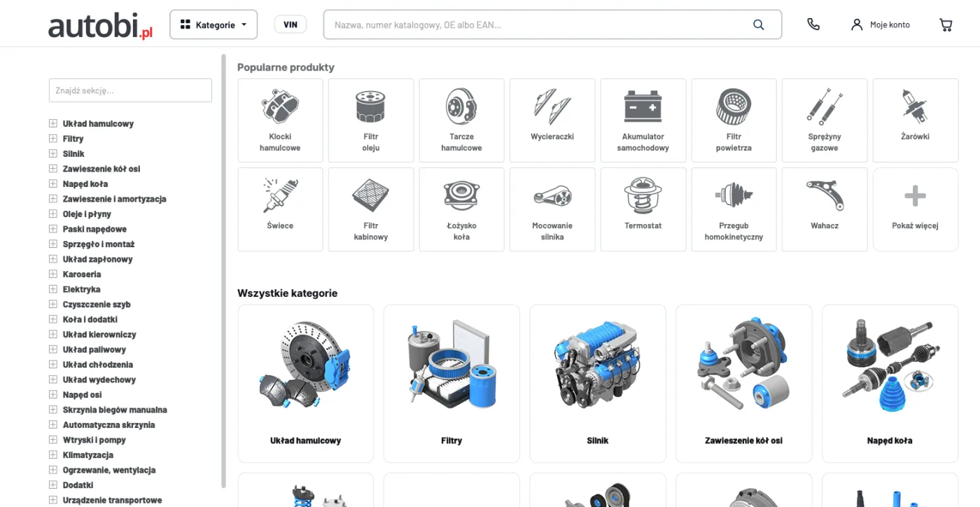Select Napęd osi in the sidebar
Viewport: 980px width, 507px height.
[x=83, y=395]
